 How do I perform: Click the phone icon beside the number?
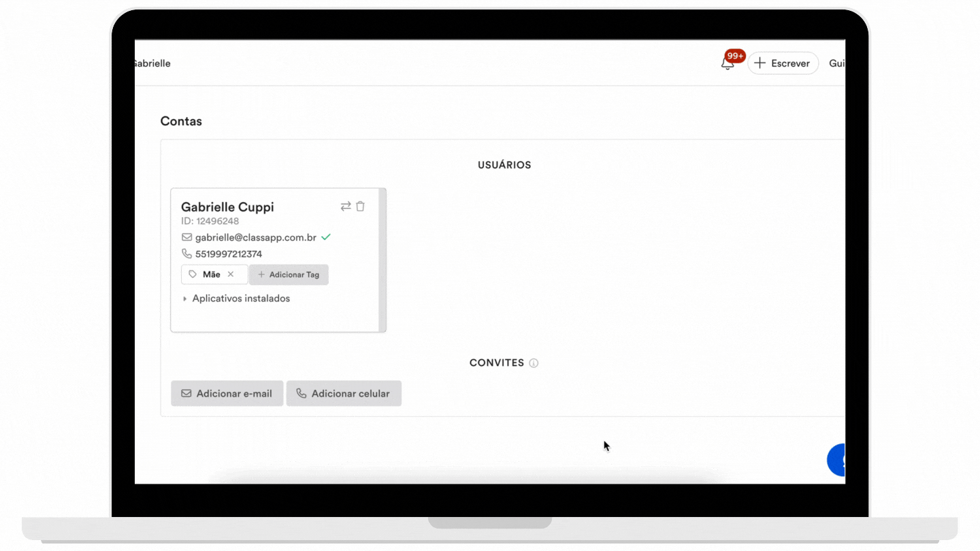186,254
